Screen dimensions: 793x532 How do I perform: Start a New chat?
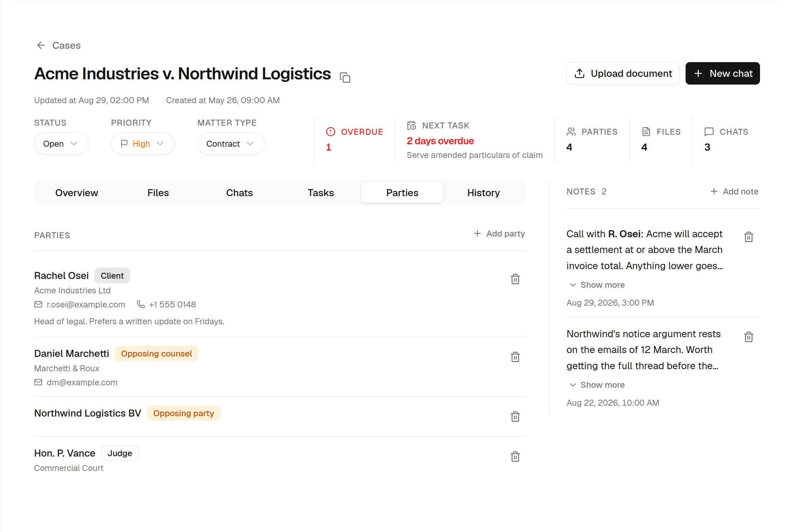[x=722, y=73]
